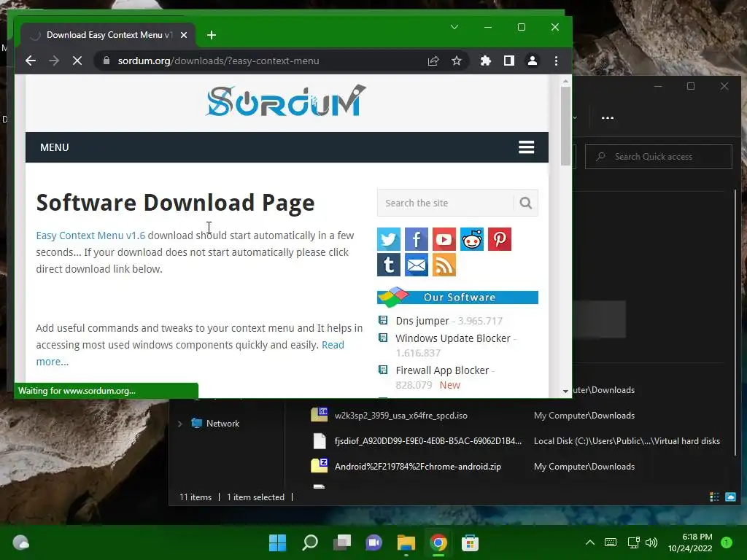Open a new tab with plus button
The image size is (747, 560).
pyautogui.click(x=212, y=35)
